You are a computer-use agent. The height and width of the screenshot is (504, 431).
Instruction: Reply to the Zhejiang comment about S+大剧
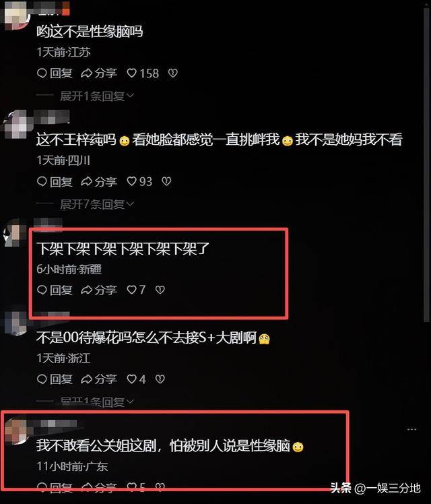click(x=55, y=379)
